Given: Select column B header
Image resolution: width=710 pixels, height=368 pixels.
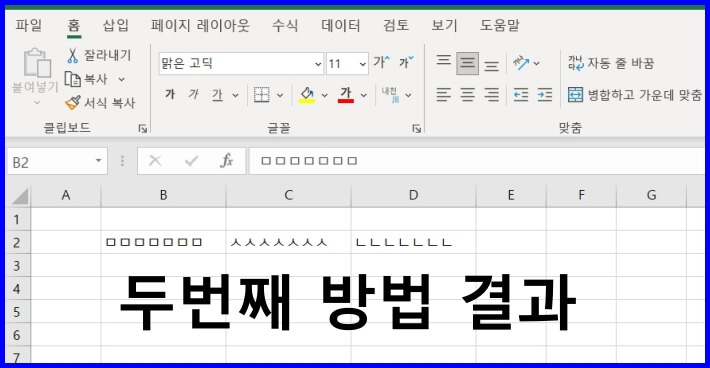Looking at the screenshot, I should tap(163, 196).
